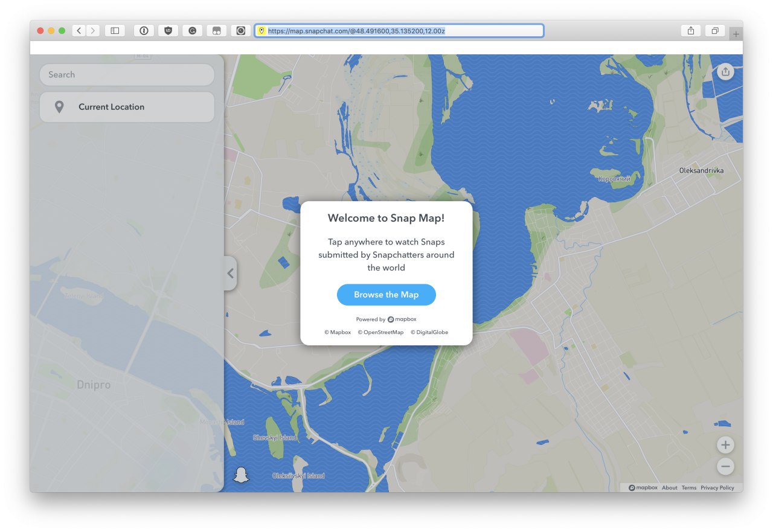Screen dimensions: 773x532
Task: Show all tabs overview in Safari
Action: click(714, 31)
